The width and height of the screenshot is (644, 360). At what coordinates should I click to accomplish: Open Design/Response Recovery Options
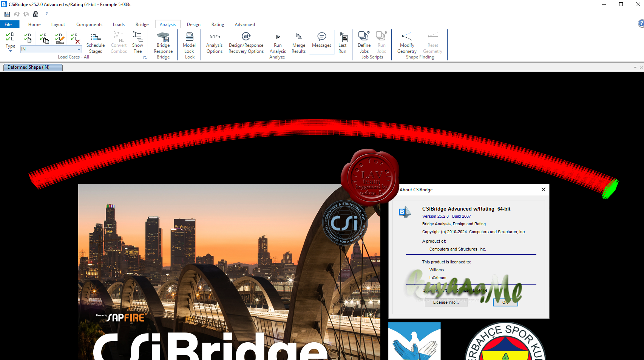point(246,43)
